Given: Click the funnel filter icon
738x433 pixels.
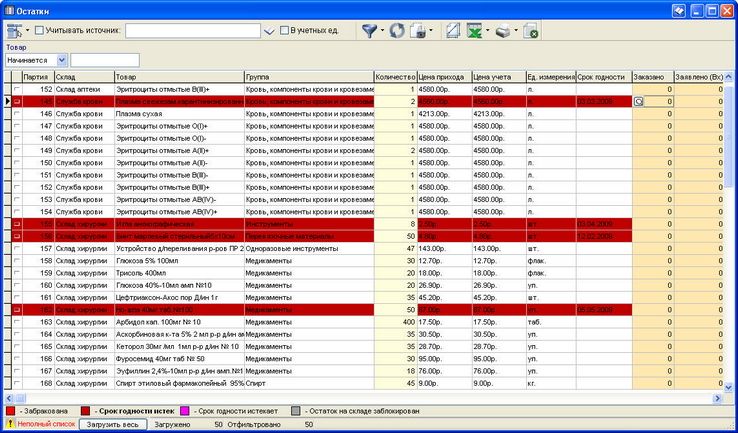Looking at the screenshot, I should coord(369,31).
